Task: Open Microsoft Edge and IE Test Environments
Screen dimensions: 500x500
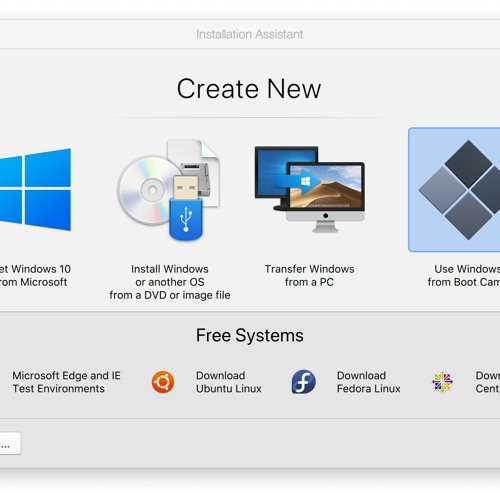Action: click(66, 382)
